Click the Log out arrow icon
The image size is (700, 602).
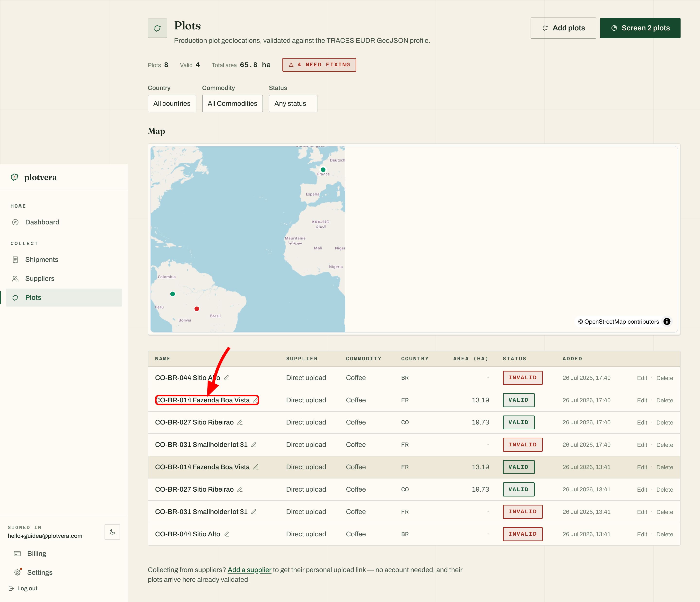(11, 588)
